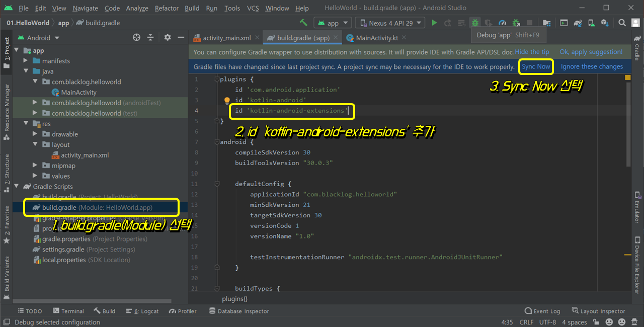This screenshot has height=327, width=644.
Task: Click the Debug 'app' bug icon
Action: tap(475, 23)
